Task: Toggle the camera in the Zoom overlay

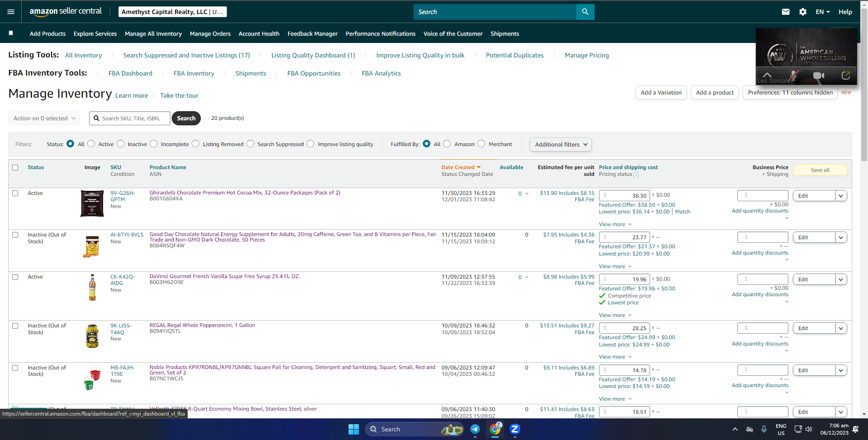Action: tap(819, 76)
